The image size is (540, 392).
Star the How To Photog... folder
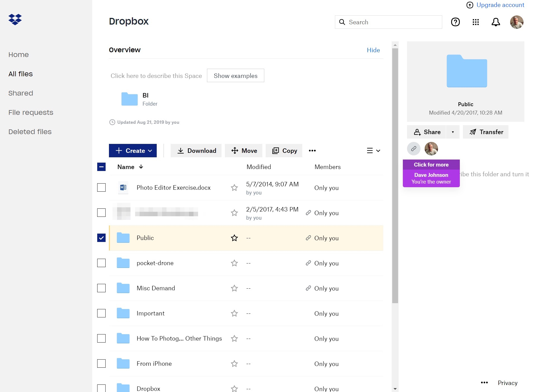click(x=234, y=338)
